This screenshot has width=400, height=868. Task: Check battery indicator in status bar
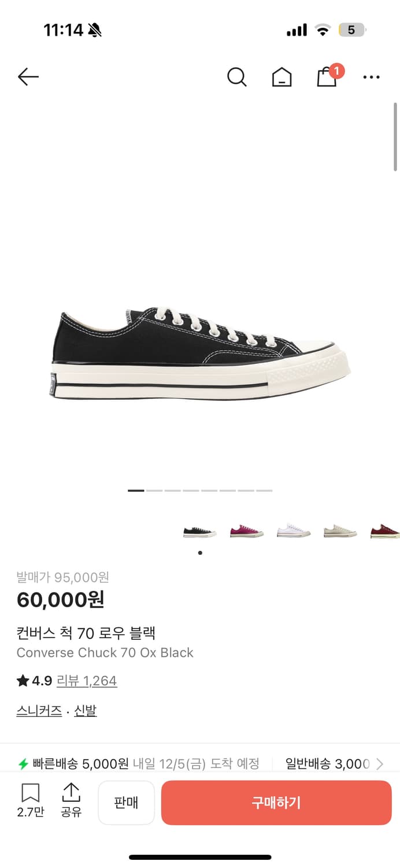pos(352,30)
